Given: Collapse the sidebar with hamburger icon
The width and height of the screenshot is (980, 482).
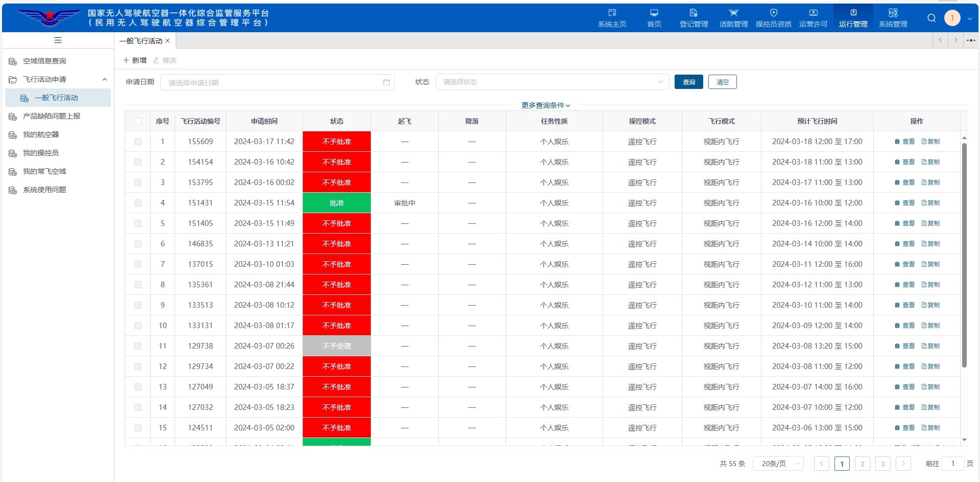Looking at the screenshot, I should click(x=58, y=40).
